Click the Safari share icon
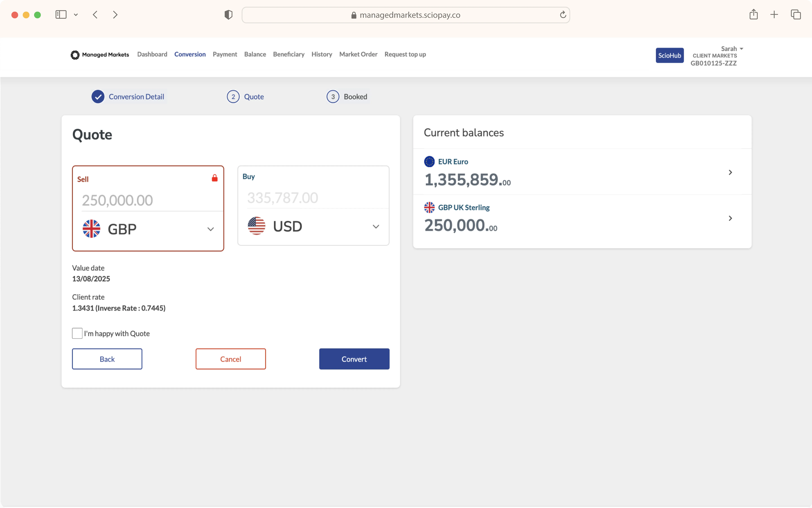The width and height of the screenshot is (812, 508). [753, 14]
